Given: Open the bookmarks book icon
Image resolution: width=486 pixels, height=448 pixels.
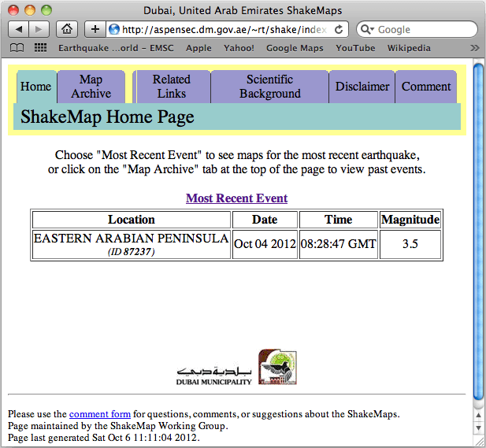Looking at the screenshot, I should [17, 48].
